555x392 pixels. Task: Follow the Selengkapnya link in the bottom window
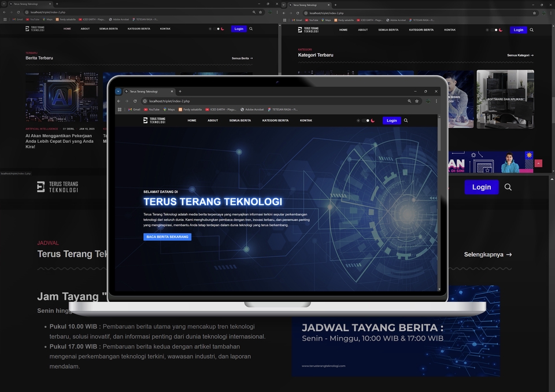tap(488, 254)
